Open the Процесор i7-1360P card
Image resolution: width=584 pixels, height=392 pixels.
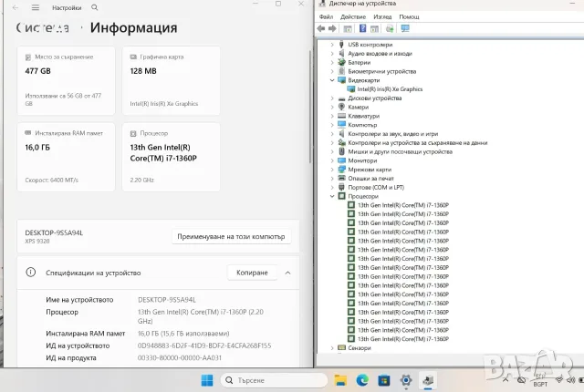click(171, 157)
